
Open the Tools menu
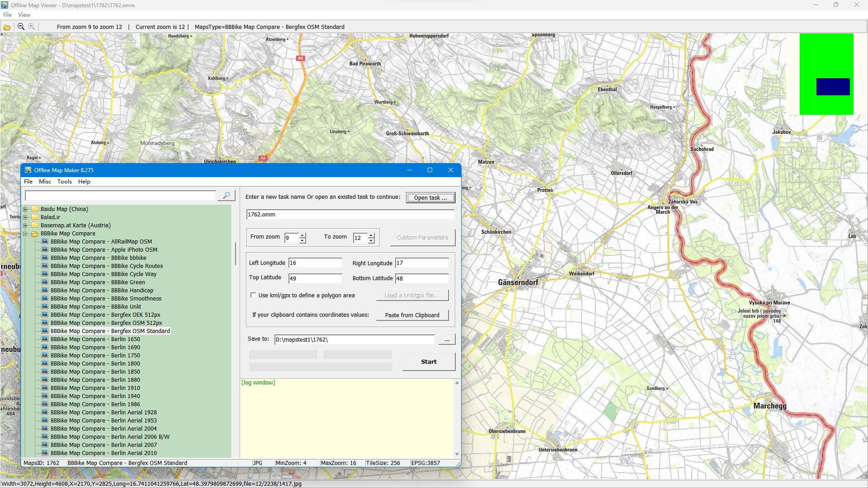(64, 182)
